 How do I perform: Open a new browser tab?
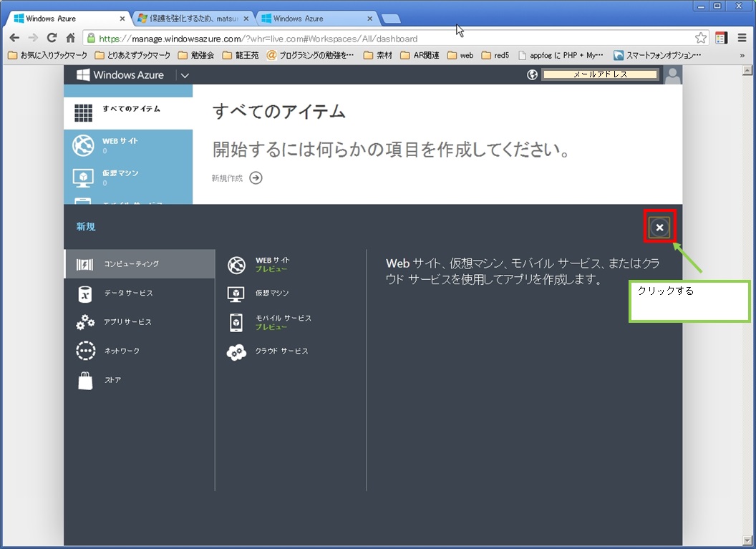(391, 19)
